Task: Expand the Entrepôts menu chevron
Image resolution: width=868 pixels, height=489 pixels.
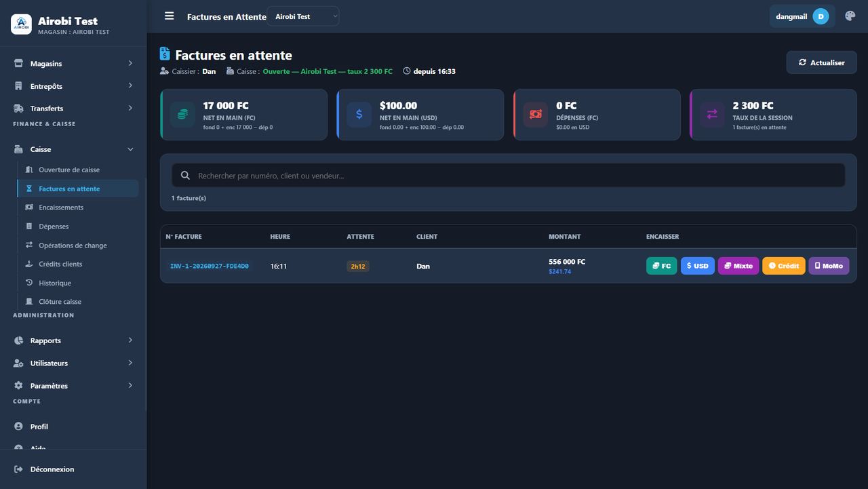Action: click(130, 86)
